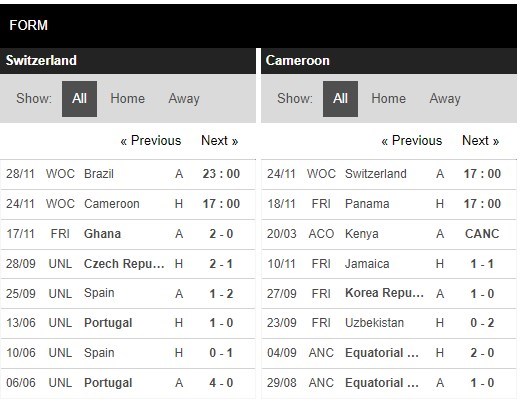523x407 pixels.
Task: Open the Spain 1 - 2 match on 25/09
Action: [x=128, y=294]
